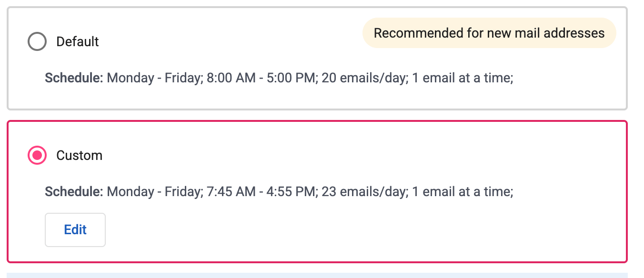Click the light blue bar below Custom card

[x=317, y=275]
